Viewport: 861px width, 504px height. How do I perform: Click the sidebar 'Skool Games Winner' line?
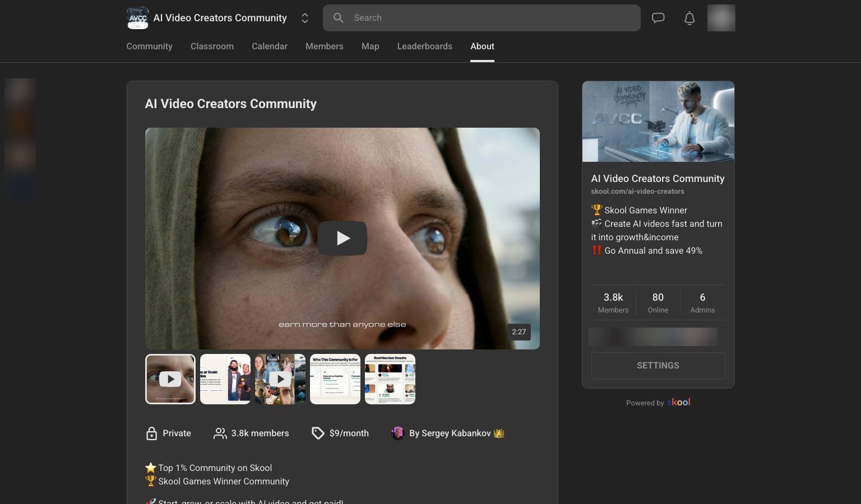[646, 211]
